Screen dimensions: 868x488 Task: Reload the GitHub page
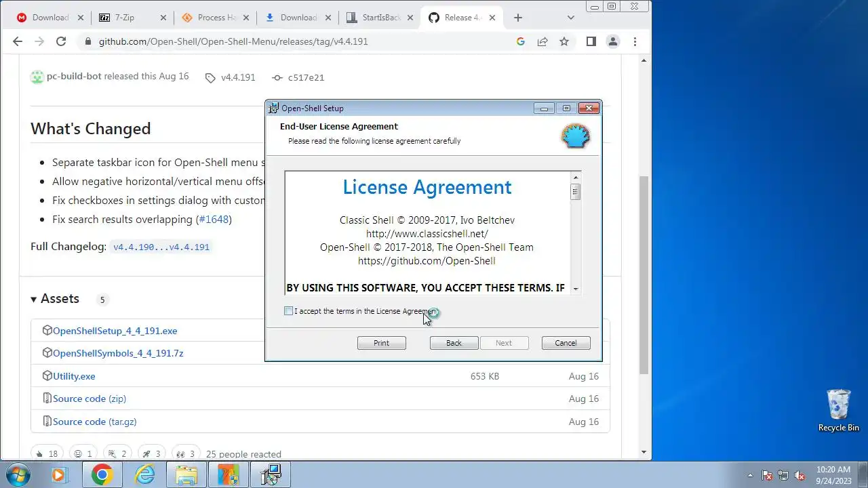pos(61,41)
